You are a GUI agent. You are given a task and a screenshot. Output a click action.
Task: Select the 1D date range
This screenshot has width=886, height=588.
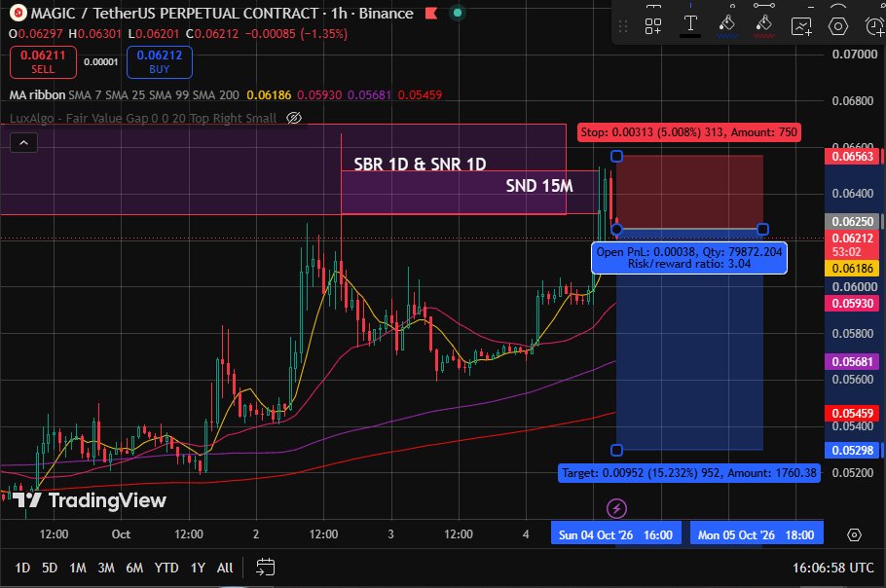click(x=22, y=568)
